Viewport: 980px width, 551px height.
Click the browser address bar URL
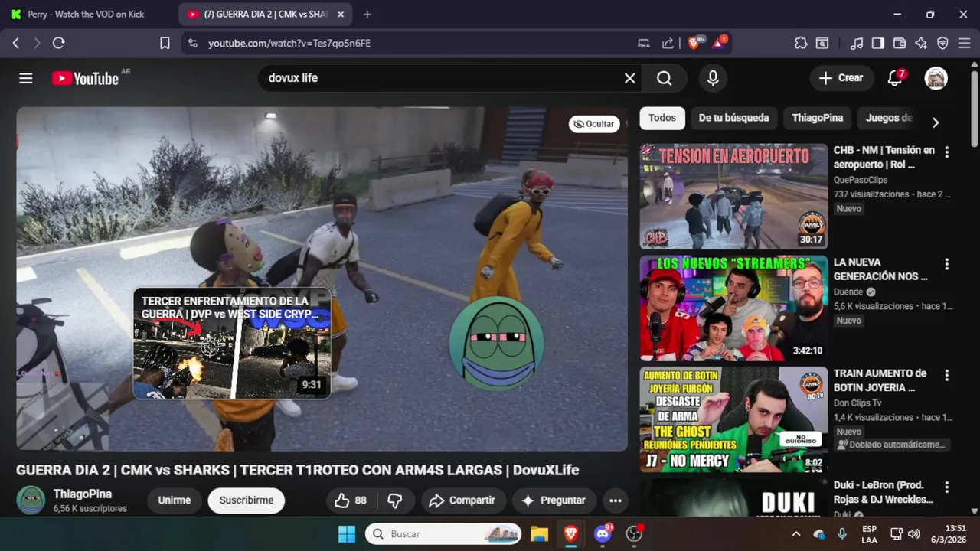289,44
